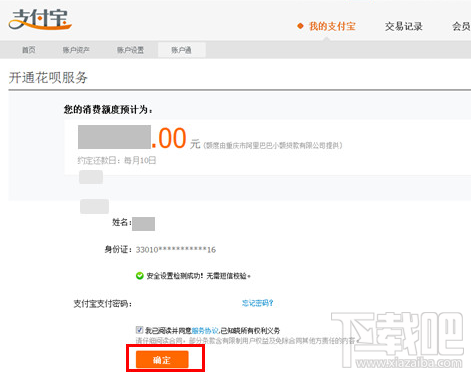Open the 我的支付宝 top menu
The height and width of the screenshot is (373, 471).
pos(332,26)
